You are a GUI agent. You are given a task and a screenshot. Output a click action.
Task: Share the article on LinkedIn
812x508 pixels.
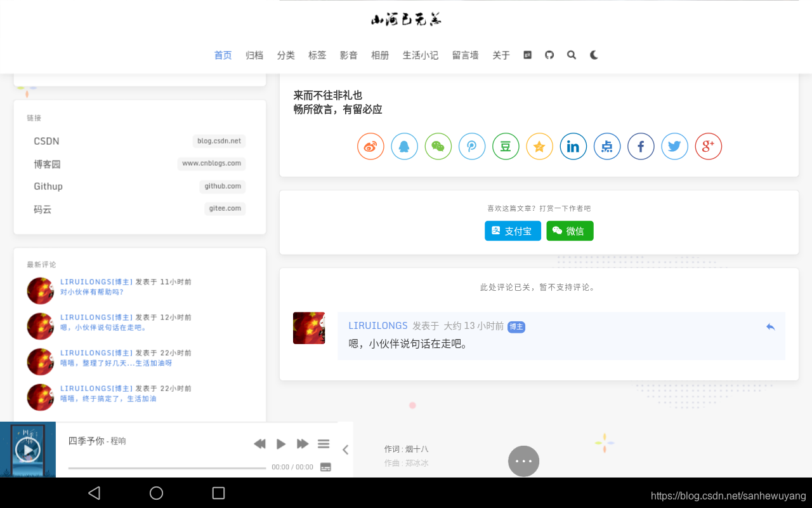[573, 146]
